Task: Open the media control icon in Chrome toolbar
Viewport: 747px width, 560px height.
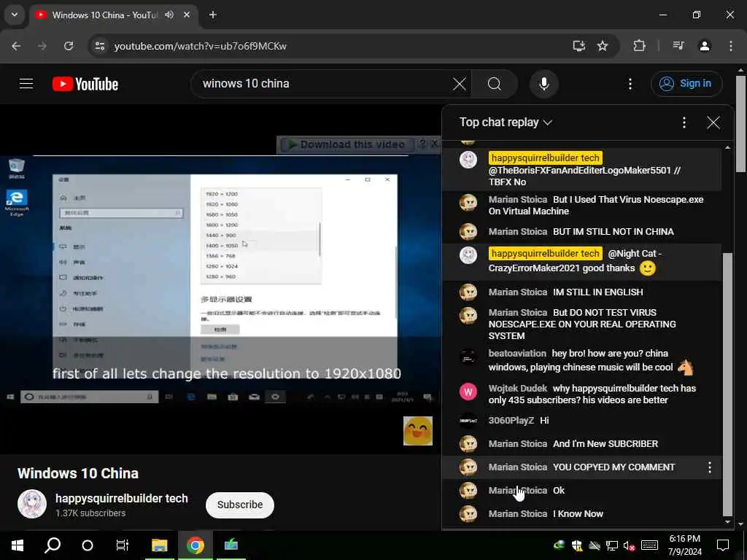Action: point(678,46)
